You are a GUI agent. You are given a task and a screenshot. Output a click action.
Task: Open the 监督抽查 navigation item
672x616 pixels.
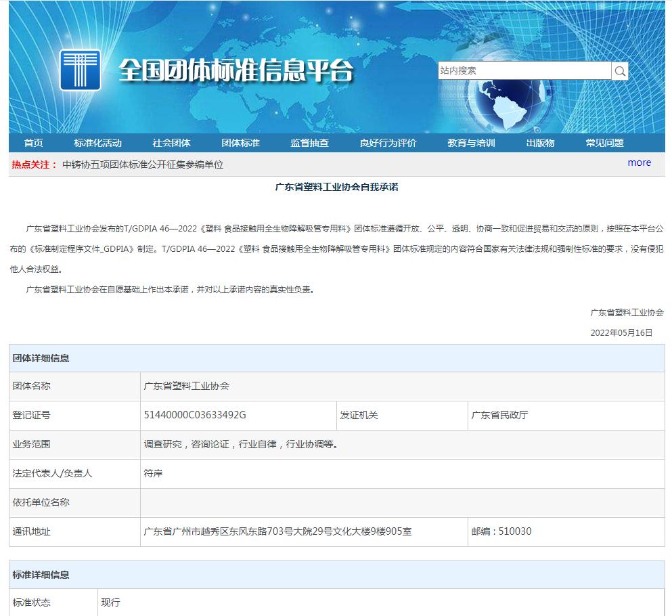(310, 143)
